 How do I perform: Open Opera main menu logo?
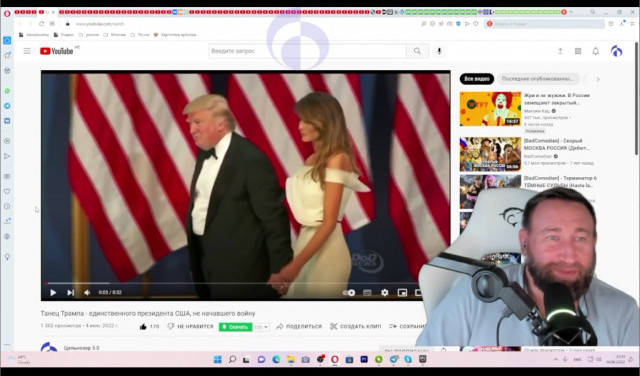pos(7,13)
